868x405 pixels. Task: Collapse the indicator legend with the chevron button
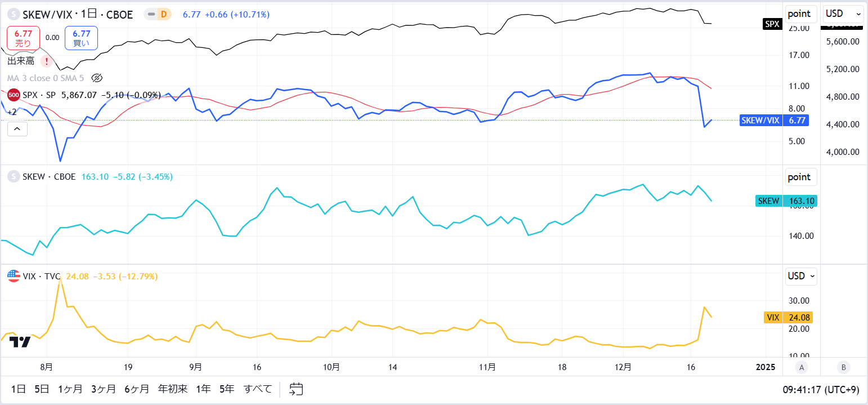17,130
